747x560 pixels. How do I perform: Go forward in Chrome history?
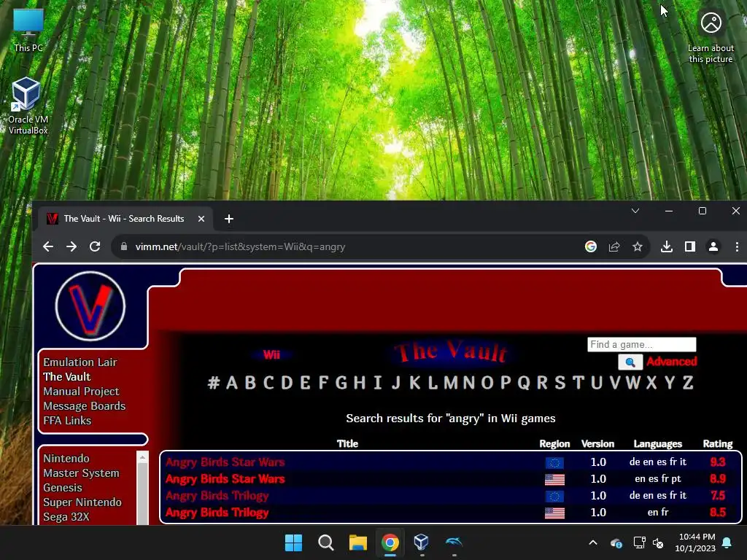[71, 246]
